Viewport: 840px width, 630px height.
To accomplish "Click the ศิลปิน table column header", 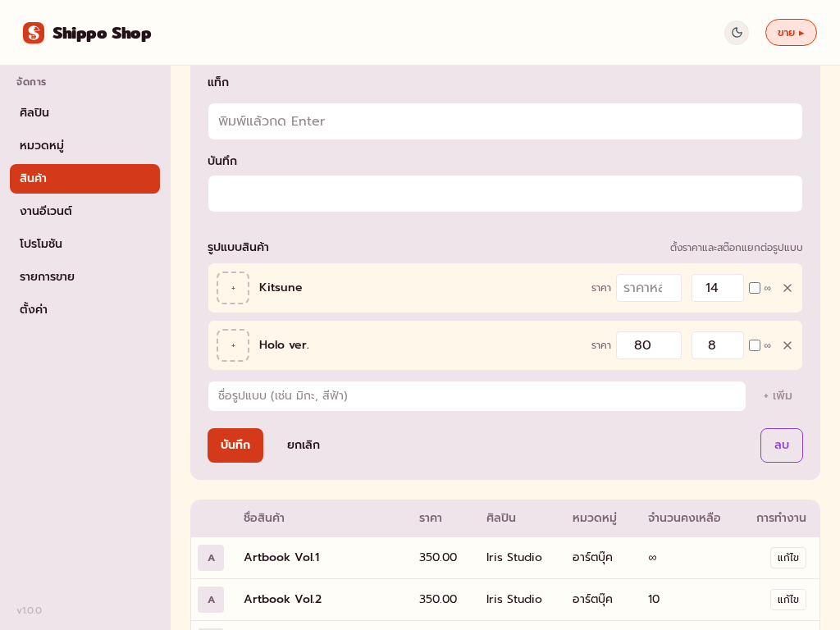I will pyautogui.click(x=501, y=518).
